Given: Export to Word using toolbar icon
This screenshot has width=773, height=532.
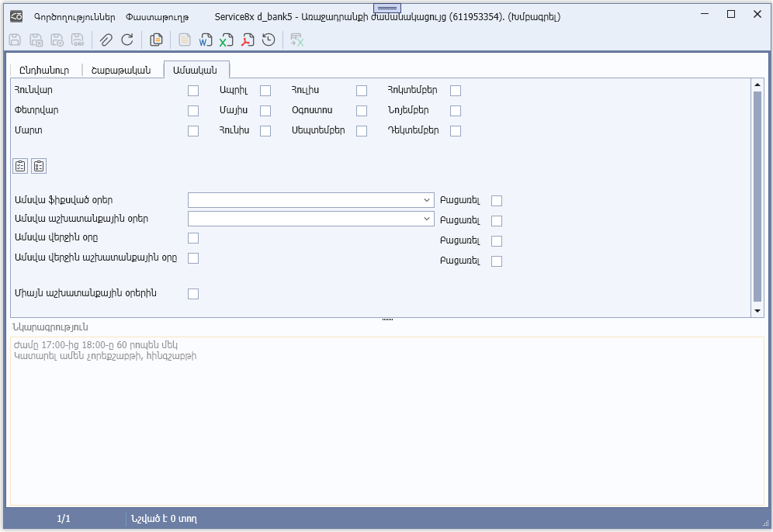Looking at the screenshot, I should (206, 40).
